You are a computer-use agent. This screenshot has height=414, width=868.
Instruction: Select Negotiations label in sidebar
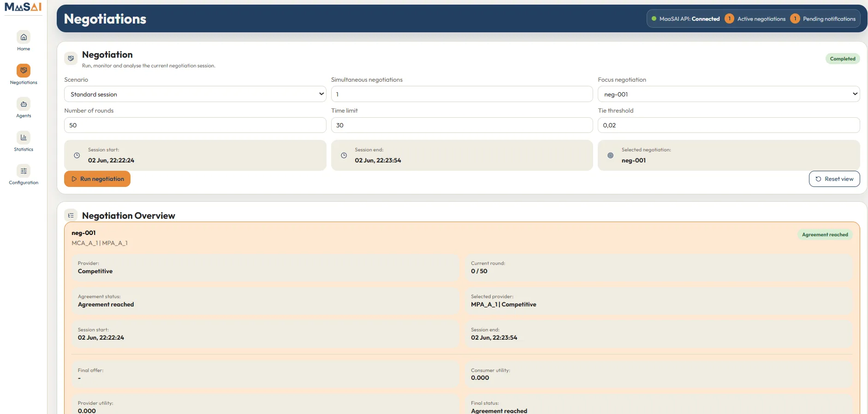click(24, 83)
